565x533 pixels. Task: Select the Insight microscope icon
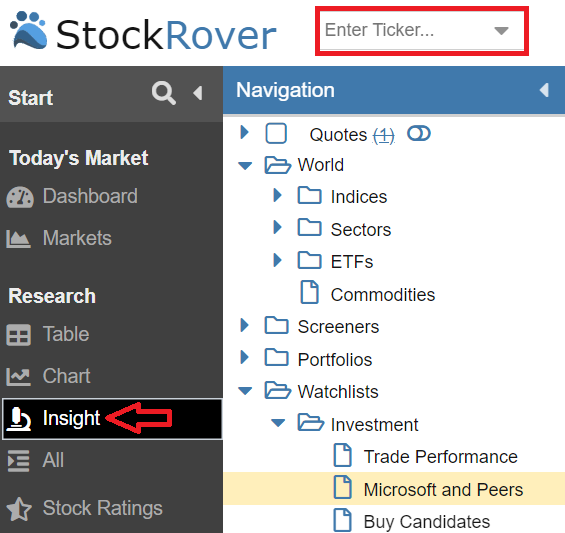19,419
